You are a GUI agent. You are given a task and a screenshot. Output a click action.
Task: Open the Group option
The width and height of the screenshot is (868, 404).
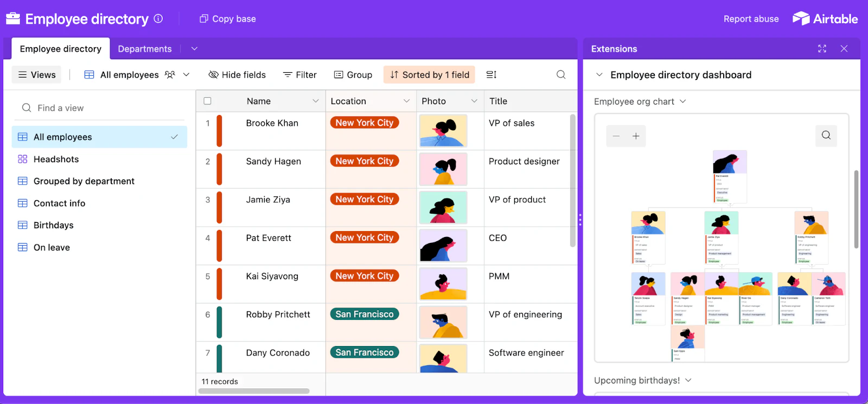click(353, 75)
